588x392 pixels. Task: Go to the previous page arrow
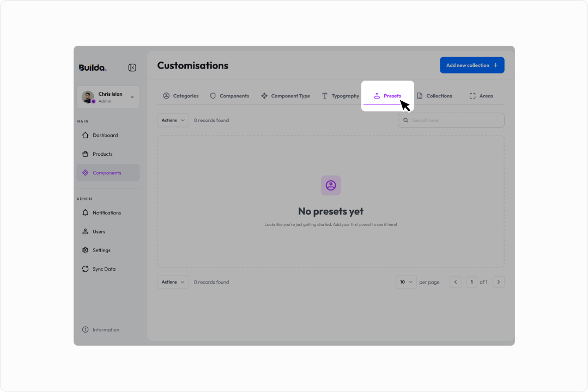click(456, 282)
